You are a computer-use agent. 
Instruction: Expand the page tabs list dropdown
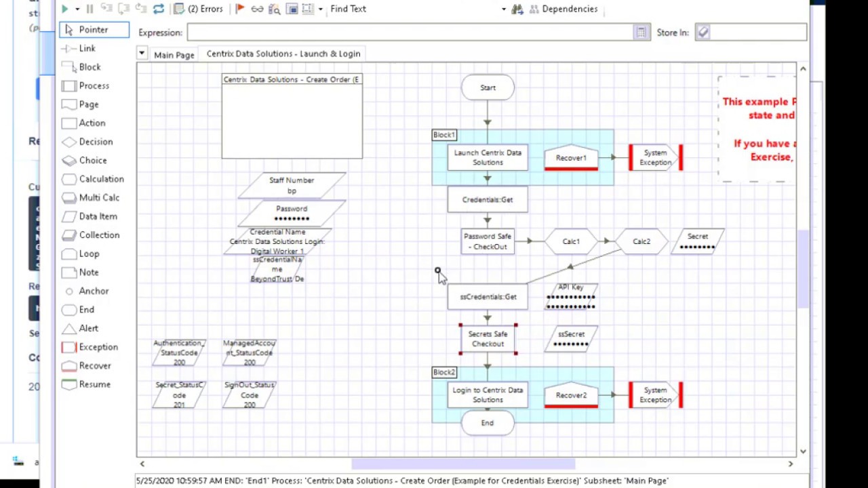coord(142,53)
